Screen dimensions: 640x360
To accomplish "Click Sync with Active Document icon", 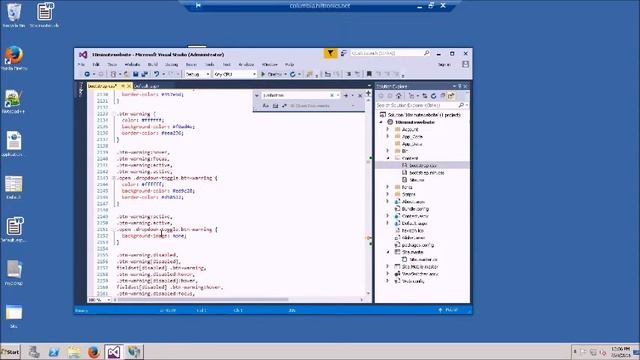I will [x=425, y=96].
